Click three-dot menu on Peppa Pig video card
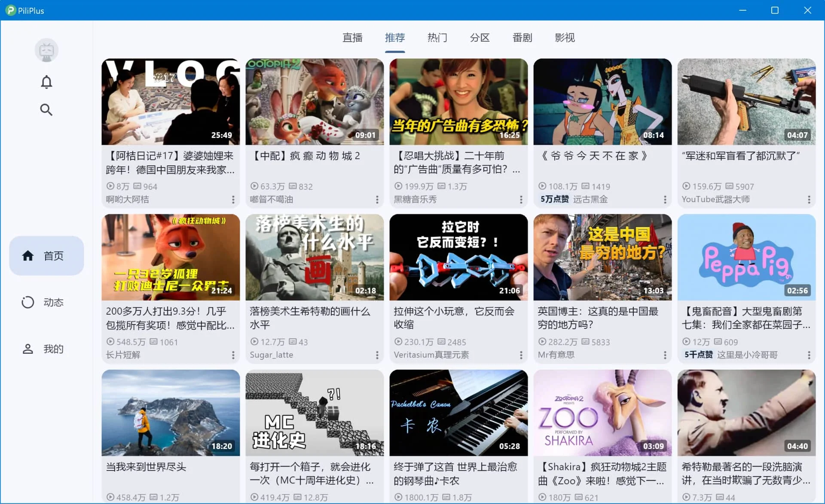 [809, 355]
